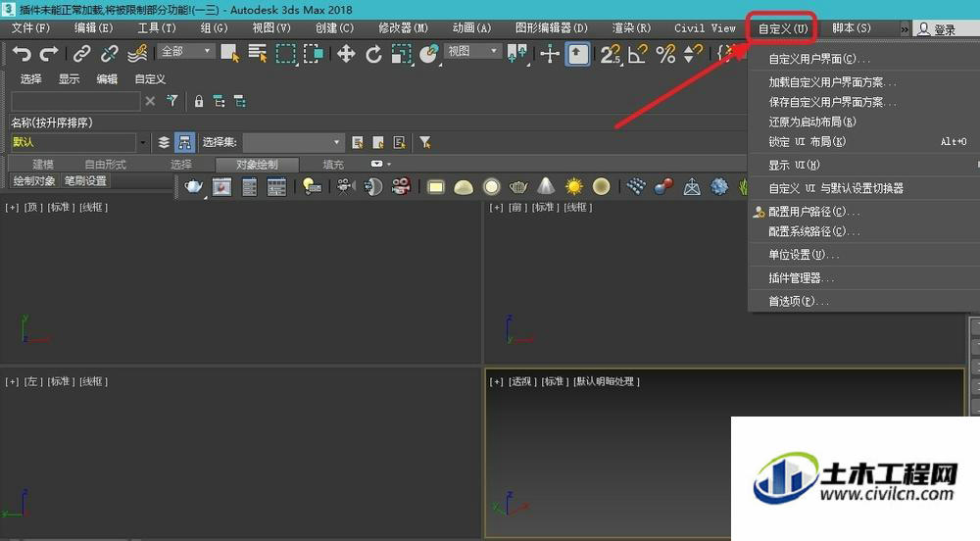Click the layers stack icon
The width and height of the screenshot is (980, 541).
coord(164,142)
